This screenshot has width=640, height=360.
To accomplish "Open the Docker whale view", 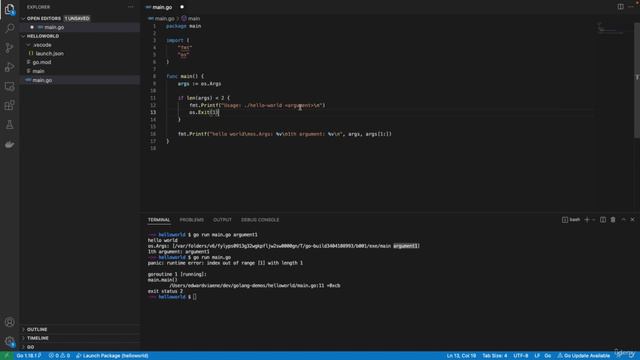I will click(x=9, y=144).
